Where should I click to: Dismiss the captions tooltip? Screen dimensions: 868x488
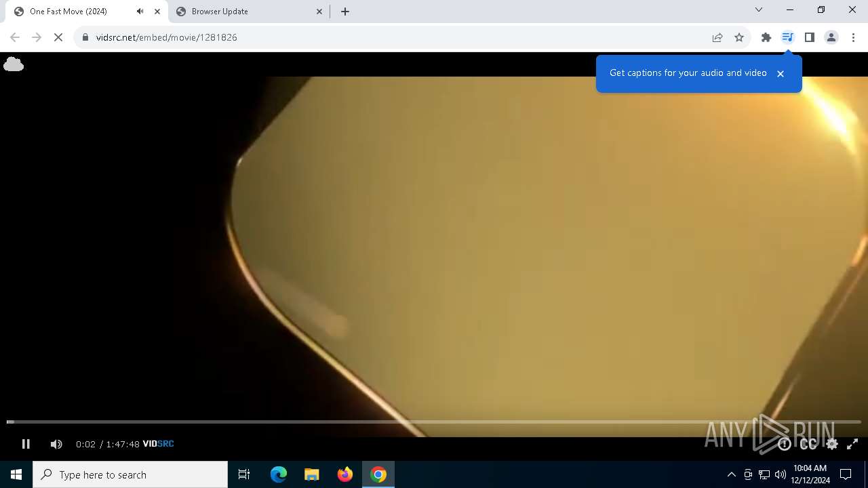coord(781,73)
